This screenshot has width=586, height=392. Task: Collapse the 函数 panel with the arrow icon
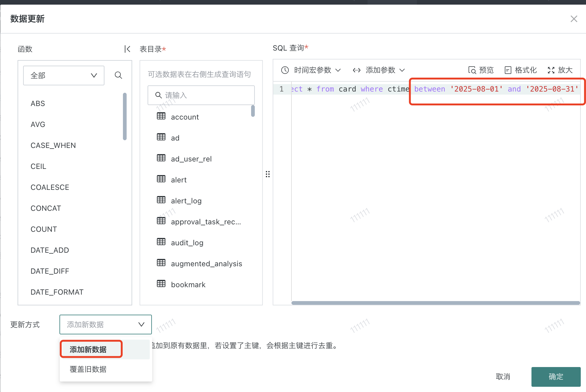(x=127, y=49)
